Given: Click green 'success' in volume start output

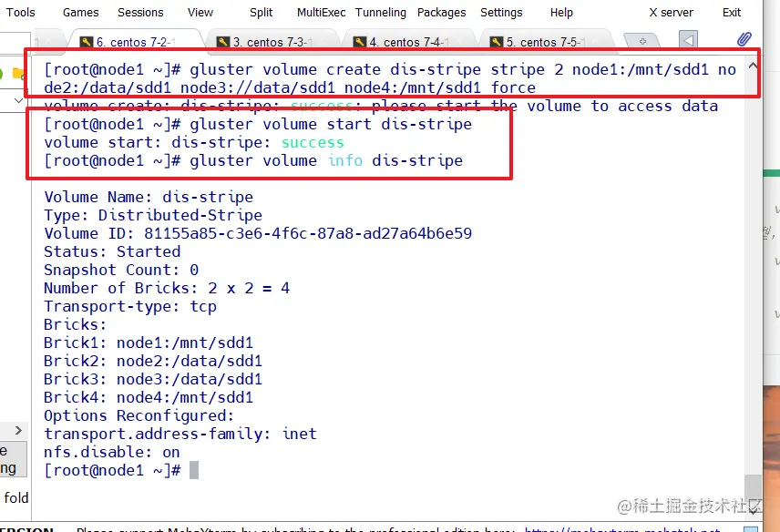Looking at the screenshot, I should pos(313,143).
